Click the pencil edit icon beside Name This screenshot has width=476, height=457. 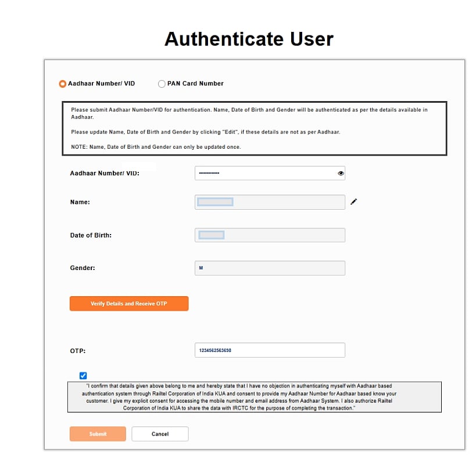point(354,201)
